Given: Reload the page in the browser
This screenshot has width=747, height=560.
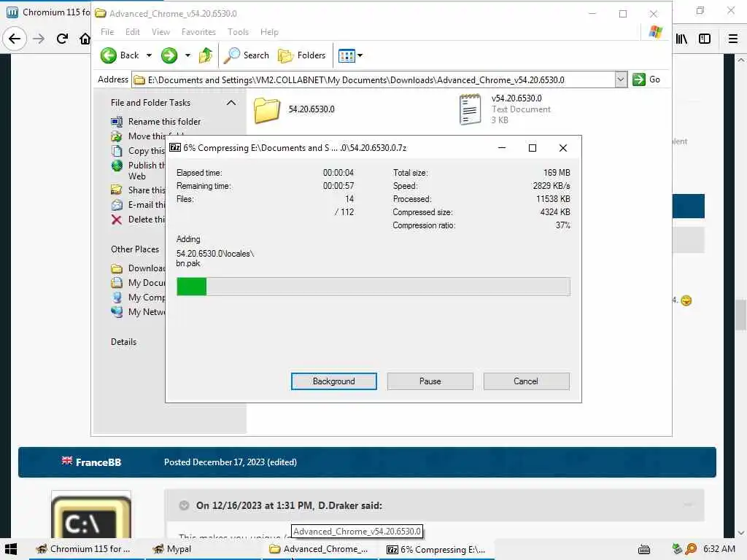Looking at the screenshot, I should tap(62, 39).
